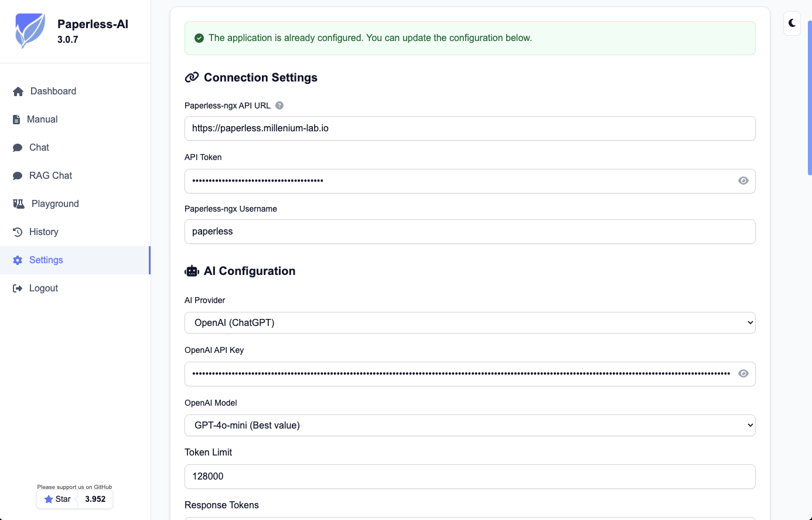
Task: Open the Manual page
Action: [x=75, y=120]
